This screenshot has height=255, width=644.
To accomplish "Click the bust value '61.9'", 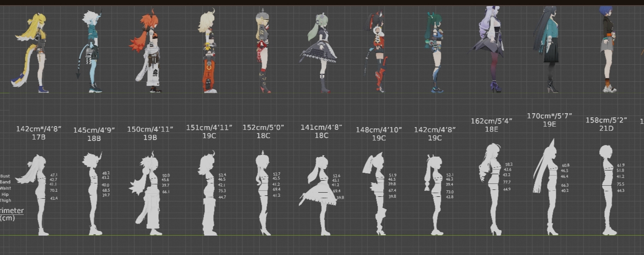I will click(x=621, y=165).
